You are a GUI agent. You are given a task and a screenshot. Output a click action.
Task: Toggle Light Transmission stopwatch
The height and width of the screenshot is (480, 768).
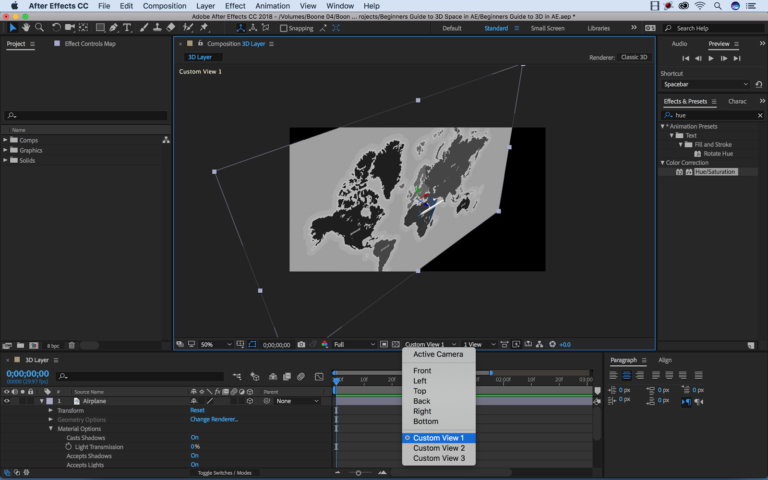coord(69,447)
